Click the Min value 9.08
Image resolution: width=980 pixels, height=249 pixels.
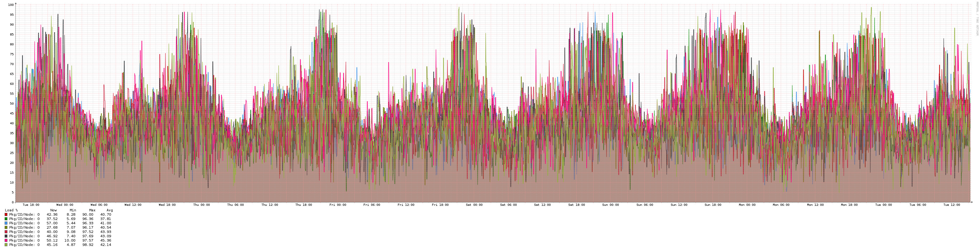(x=71, y=232)
